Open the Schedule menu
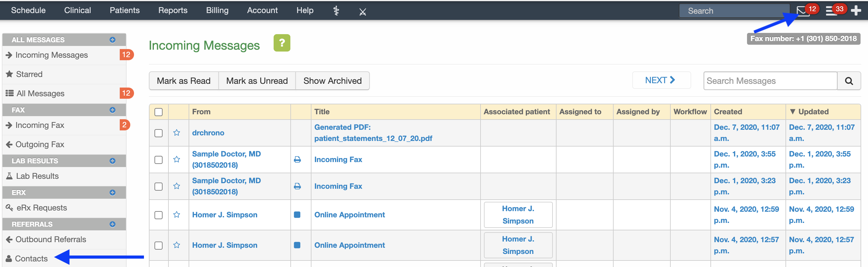 point(28,11)
